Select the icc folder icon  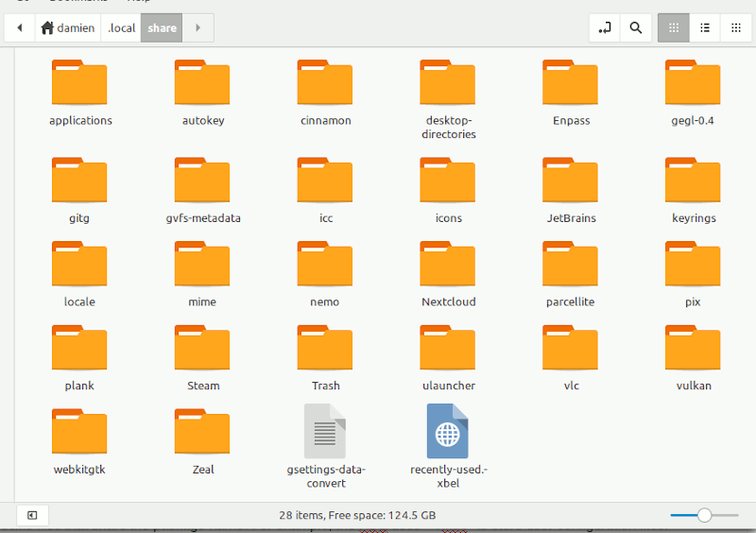click(x=325, y=180)
